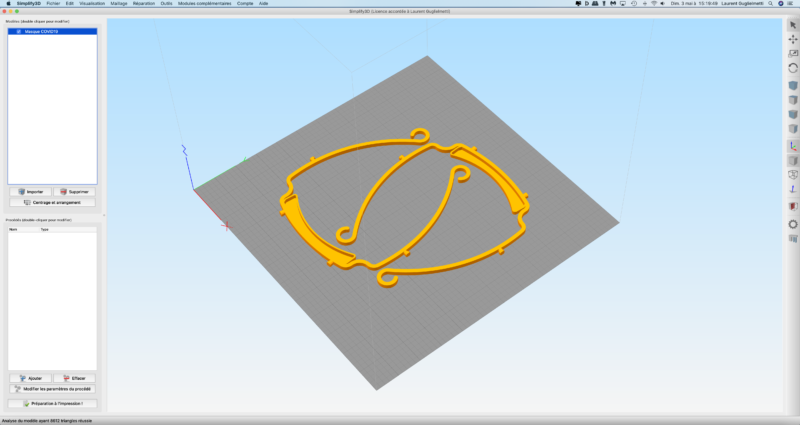The height and width of the screenshot is (425, 800).
Task: Click Centrage et arrangement button
Action: pyautogui.click(x=52, y=201)
